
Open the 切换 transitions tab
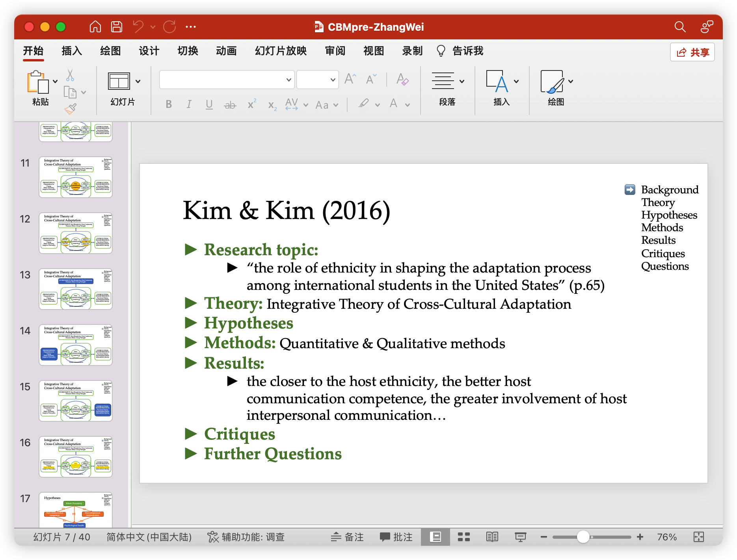pos(188,51)
